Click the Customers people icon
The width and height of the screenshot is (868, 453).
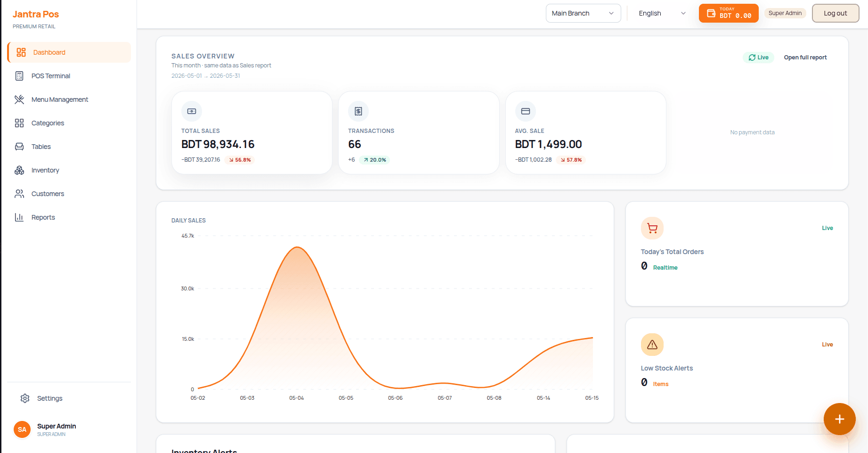[x=19, y=194]
